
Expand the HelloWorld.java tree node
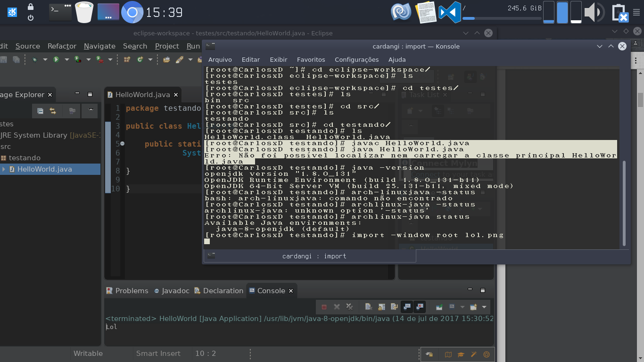[4, 169]
